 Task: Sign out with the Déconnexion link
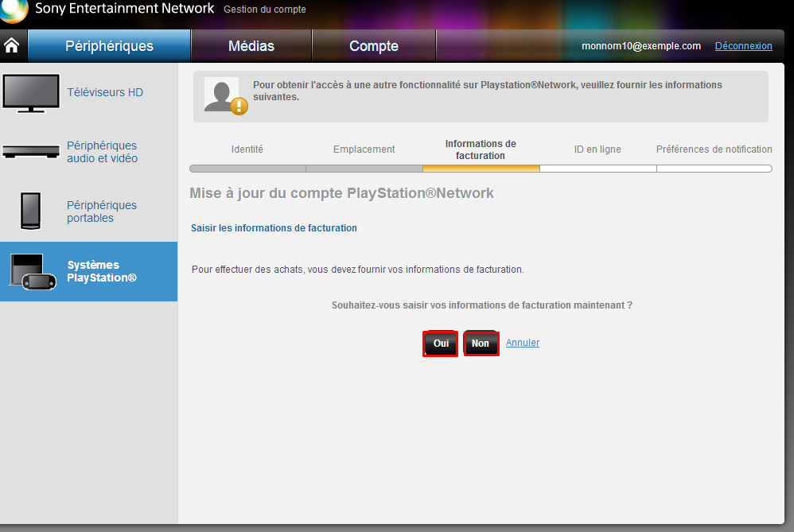click(743, 46)
